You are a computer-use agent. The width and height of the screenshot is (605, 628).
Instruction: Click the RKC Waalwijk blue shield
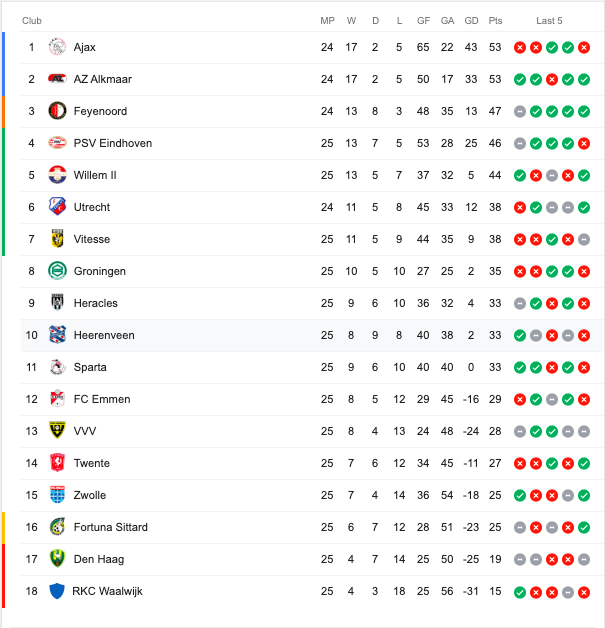coord(57,591)
